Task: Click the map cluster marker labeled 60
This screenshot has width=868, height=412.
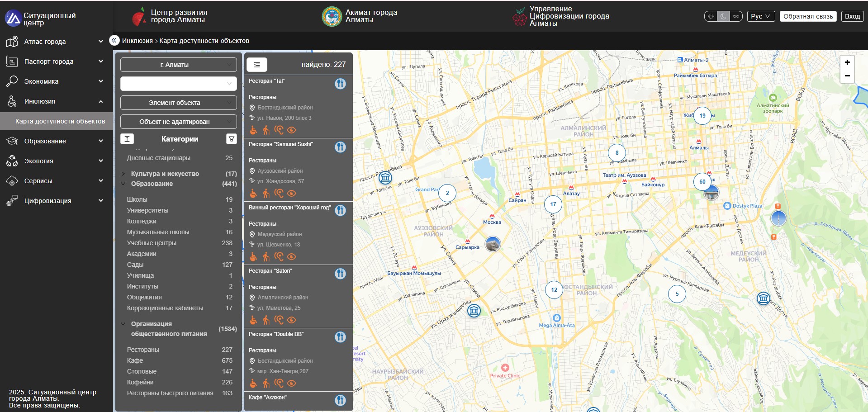Action: (702, 182)
